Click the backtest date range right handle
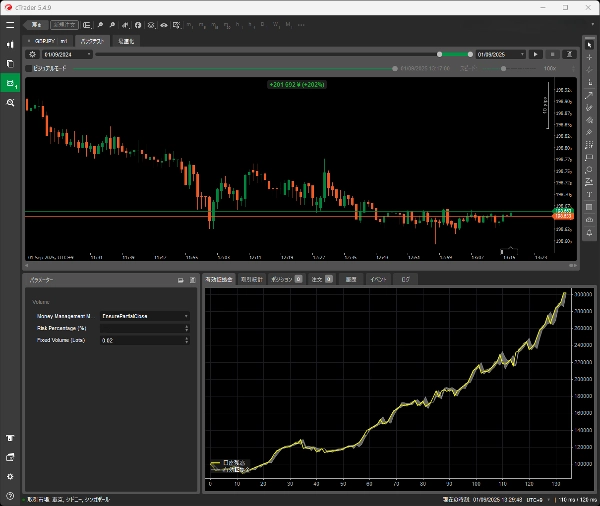This screenshot has width=600, height=506. pyautogui.click(x=470, y=54)
